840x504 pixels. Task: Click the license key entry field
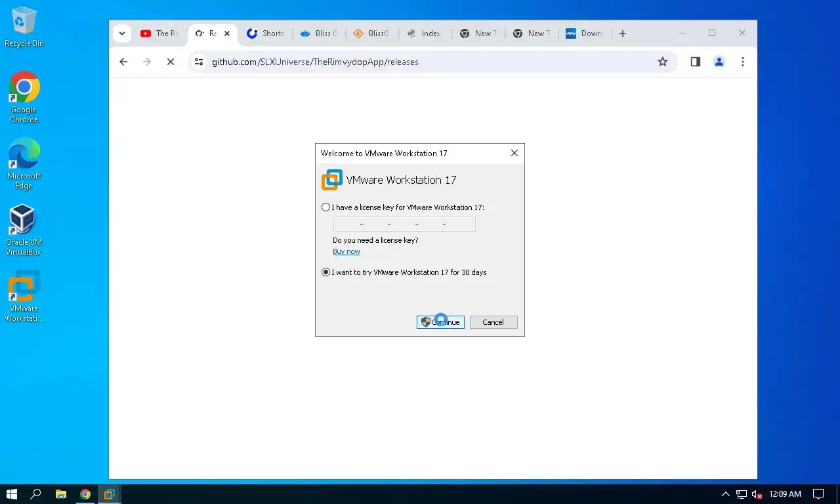pyautogui.click(x=404, y=224)
